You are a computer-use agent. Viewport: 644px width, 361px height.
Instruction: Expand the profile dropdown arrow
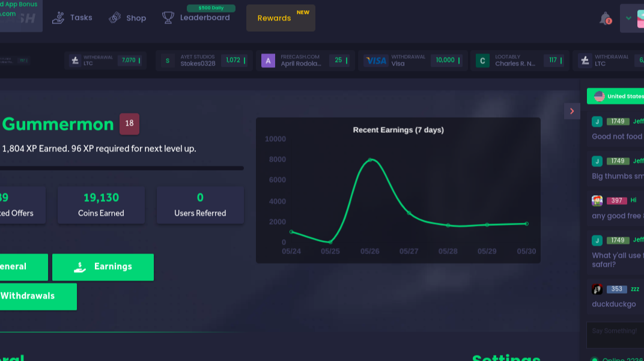click(628, 18)
